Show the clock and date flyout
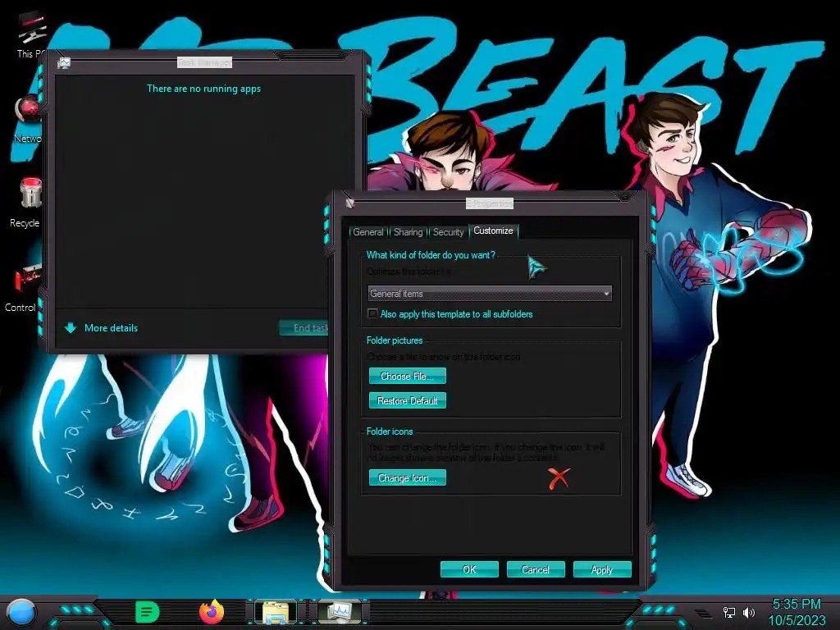The width and height of the screenshot is (840, 630). pyautogui.click(x=797, y=612)
